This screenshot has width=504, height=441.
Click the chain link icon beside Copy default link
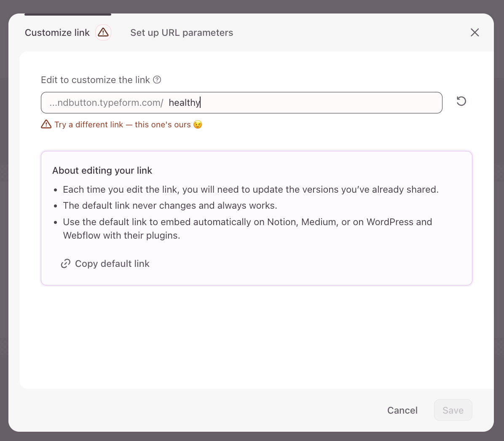65,264
